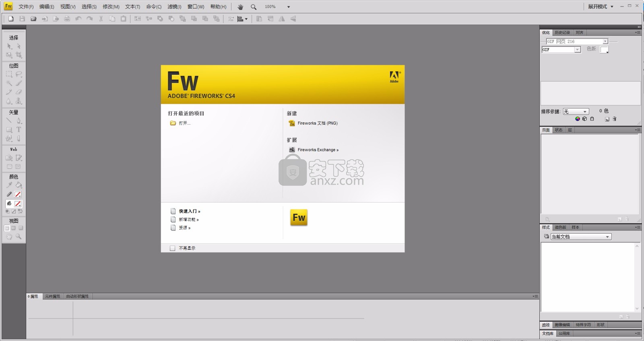644x341 pixels.
Task: Select the Text tool
Action: [x=19, y=129]
